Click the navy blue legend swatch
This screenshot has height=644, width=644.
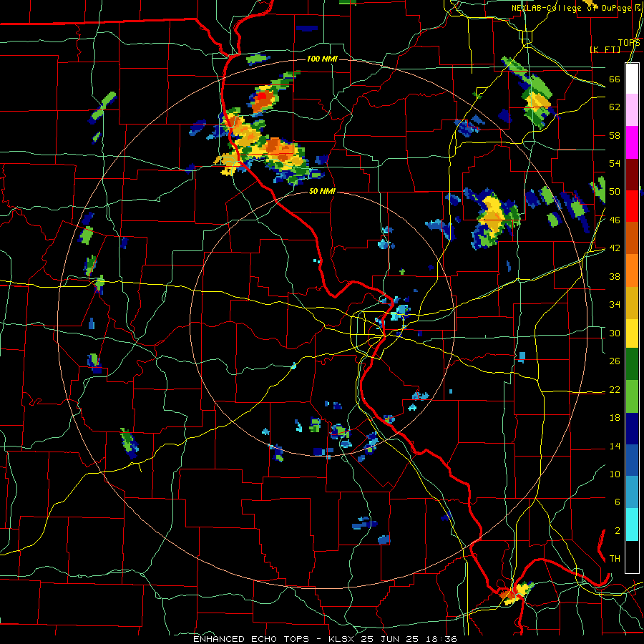tap(632, 429)
